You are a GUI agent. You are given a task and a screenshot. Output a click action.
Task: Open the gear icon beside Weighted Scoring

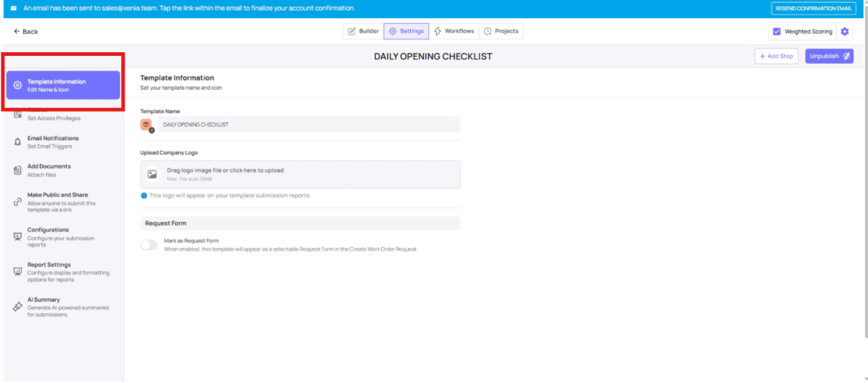[845, 32]
